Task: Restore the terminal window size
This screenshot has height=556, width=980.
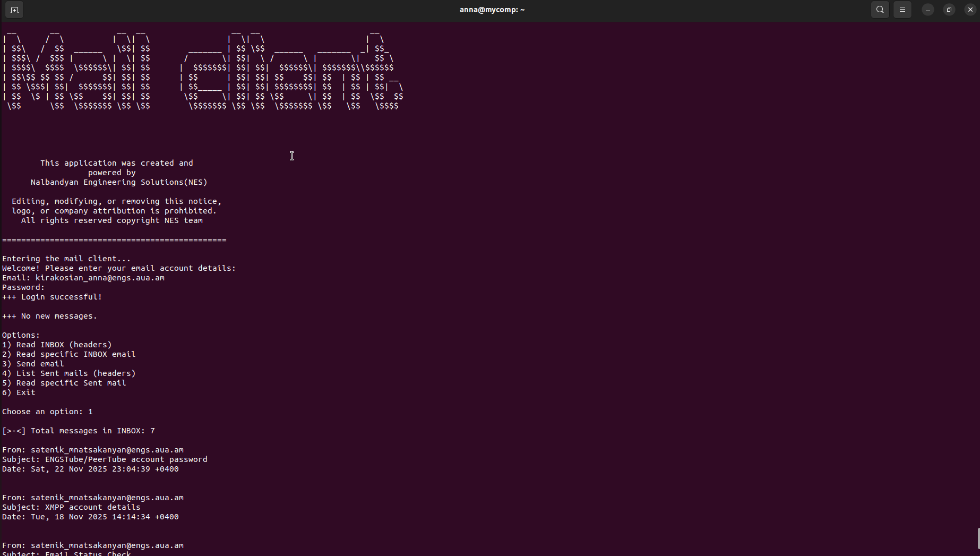Action: [949, 10]
